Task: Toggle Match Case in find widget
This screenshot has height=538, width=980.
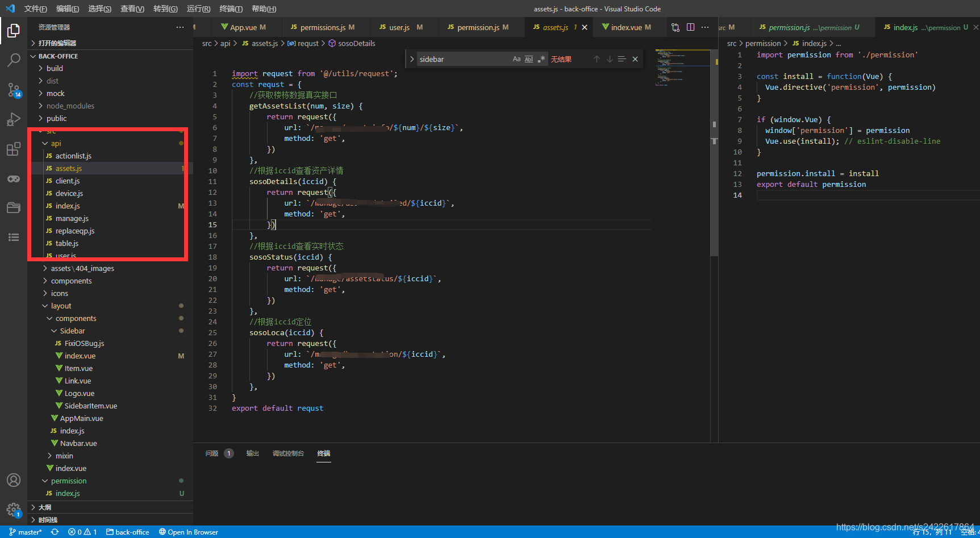Action: click(516, 59)
